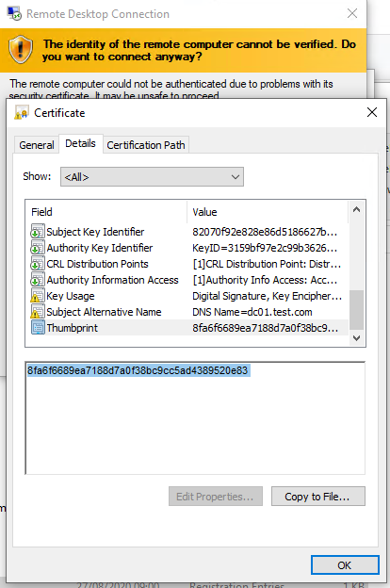Select the Subject Key Identifier row
The width and height of the screenshot is (390, 588).
[187, 232]
